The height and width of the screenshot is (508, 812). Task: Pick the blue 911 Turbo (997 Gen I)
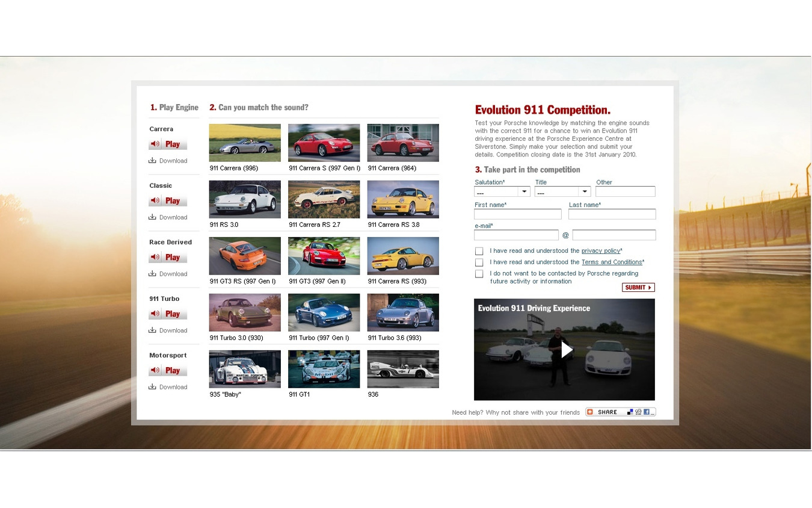[324, 312]
